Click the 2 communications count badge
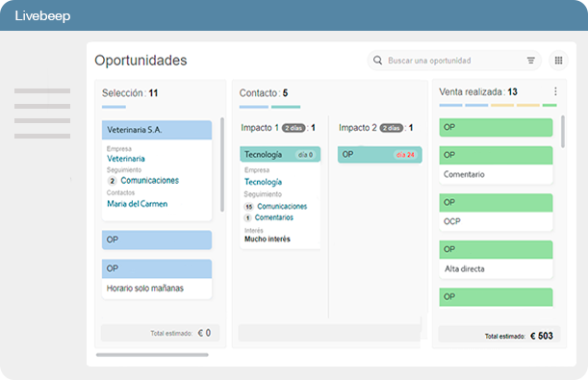 click(112, 181)
